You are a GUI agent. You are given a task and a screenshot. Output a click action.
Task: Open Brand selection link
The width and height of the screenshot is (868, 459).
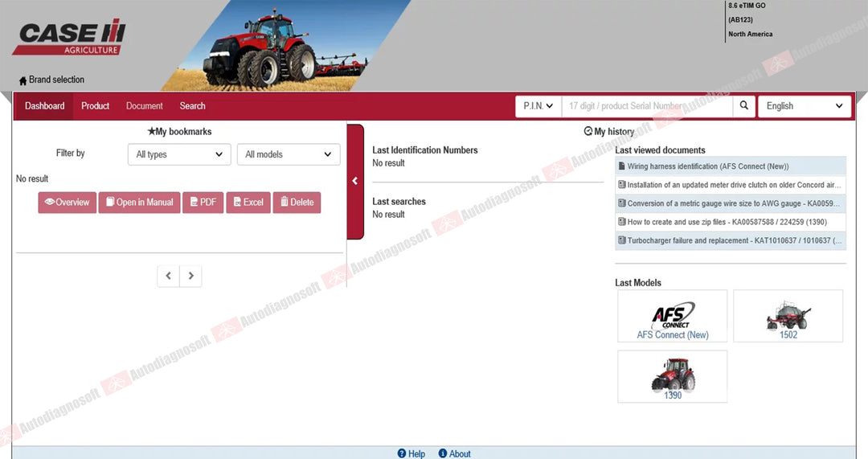56,80
